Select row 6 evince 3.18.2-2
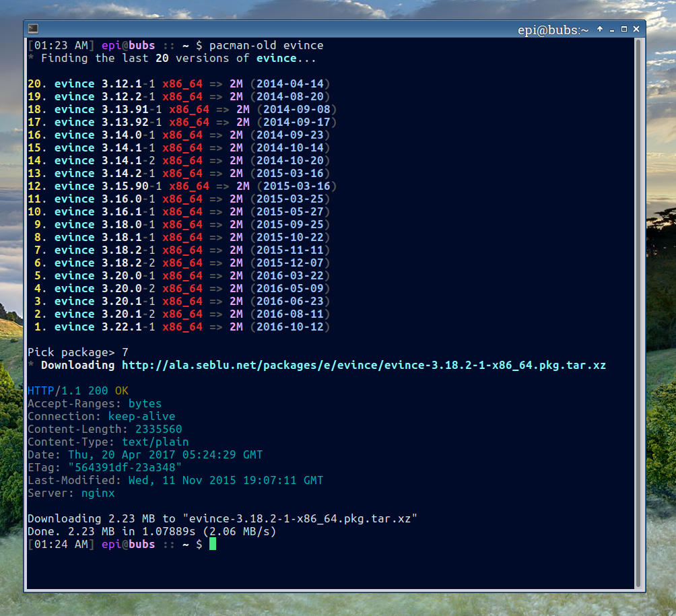Image resolution: width=676 pixels, height=616 pixels. 182,263
